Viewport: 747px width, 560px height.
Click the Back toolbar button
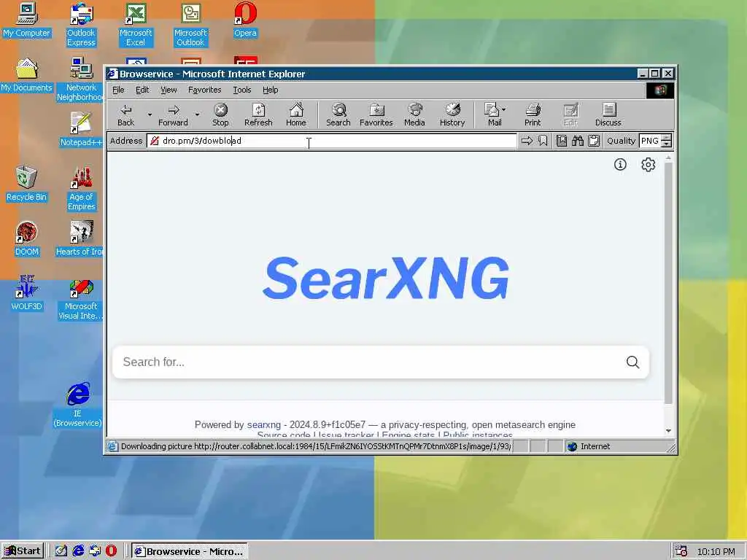pyautogui.click(x=125, y=114)
